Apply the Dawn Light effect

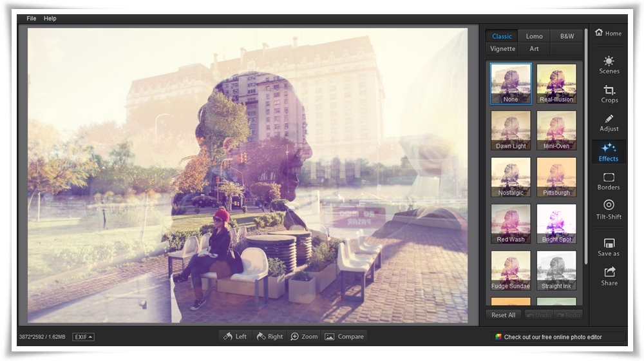(511, 130)
